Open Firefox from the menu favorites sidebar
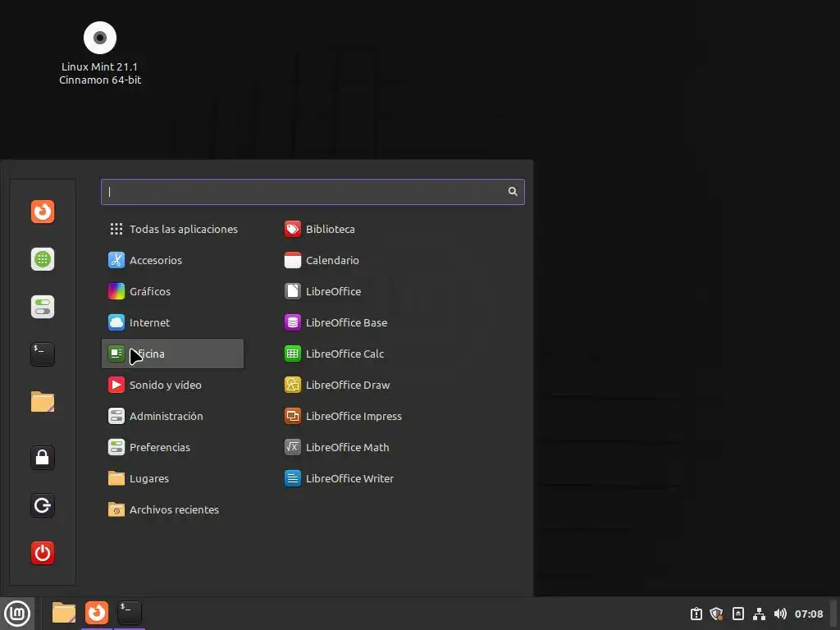The width and height of the screenshot is (840, 630). (x=43, y=212)
